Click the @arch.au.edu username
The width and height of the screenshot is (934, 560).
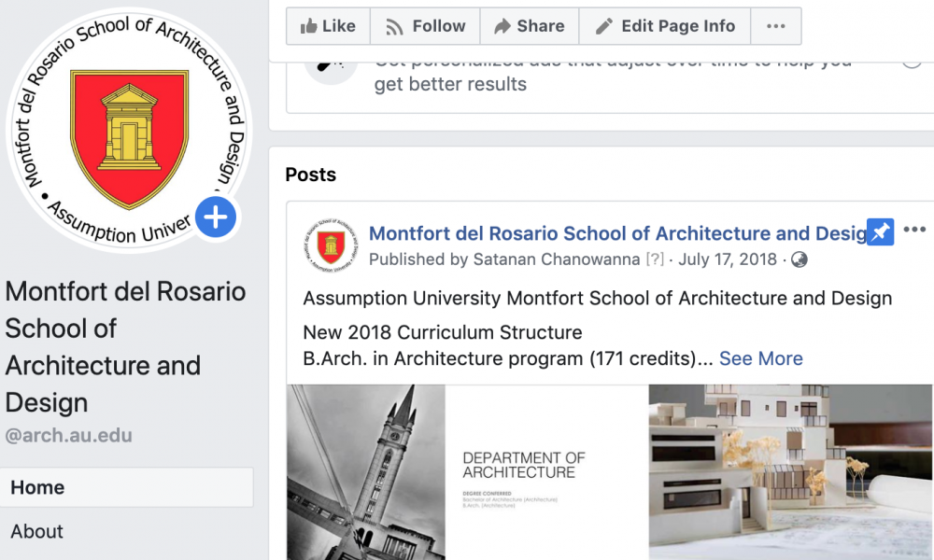point(68,436)
